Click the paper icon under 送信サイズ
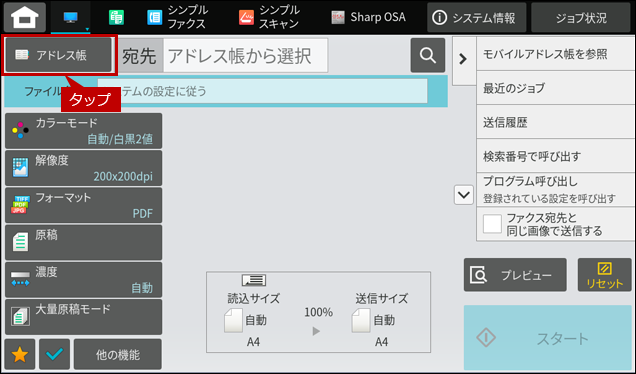Screen dimensions: 636x374 click(361, 320)
